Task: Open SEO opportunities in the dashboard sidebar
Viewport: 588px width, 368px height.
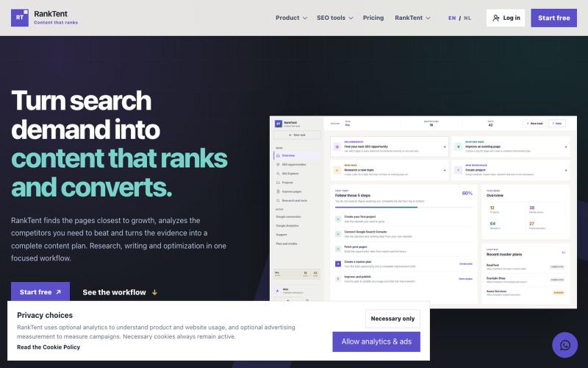Action: [296, 164]
